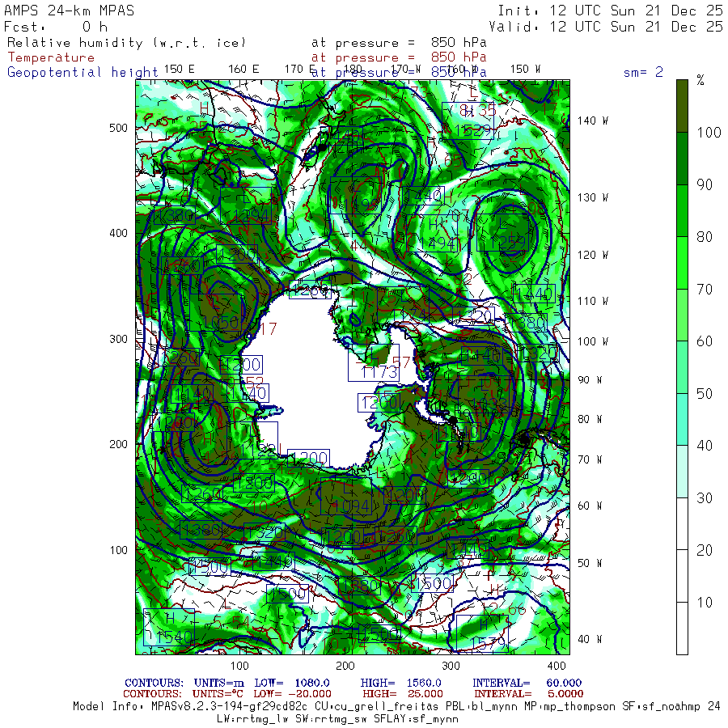This screenshot has height=728, width=728.
Task: Click the Relative humidity legend title
Action: click(x=126, y=42)
